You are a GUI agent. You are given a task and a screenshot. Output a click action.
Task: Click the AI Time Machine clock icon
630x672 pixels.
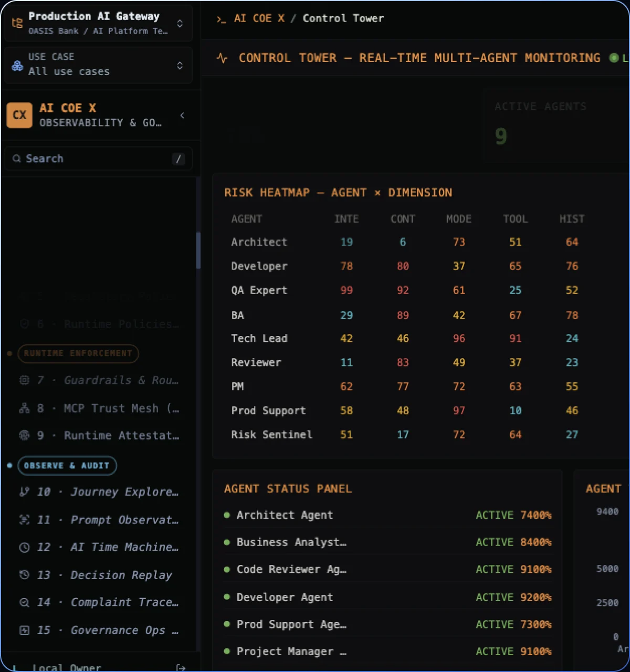tap(24, 548)
